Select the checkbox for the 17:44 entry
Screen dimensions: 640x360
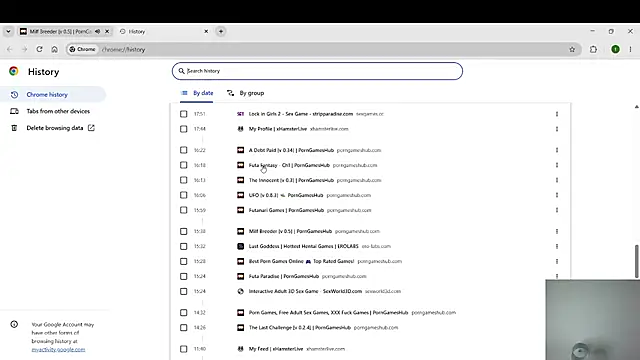point(184,129)
